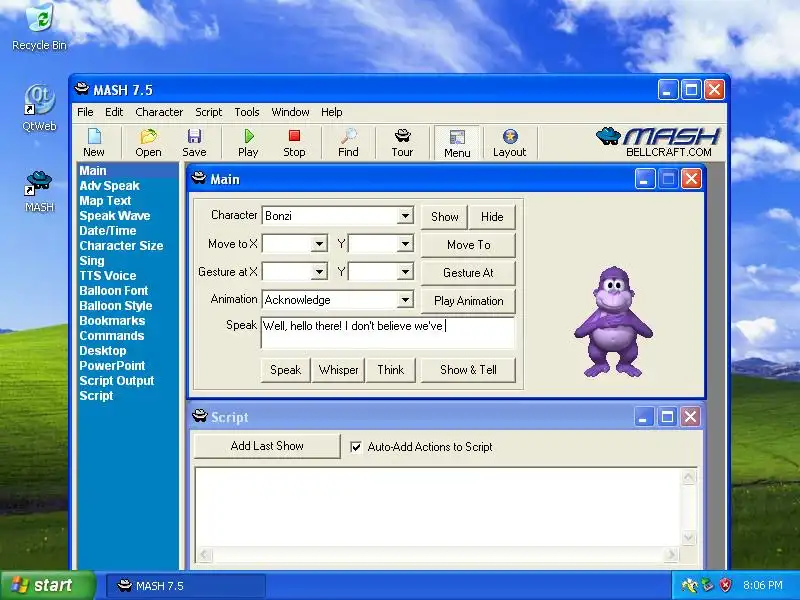The height and width of the screenshot is (600, 800).
Task: Click the 8:06 PM system clock
Action: [762, 585]
